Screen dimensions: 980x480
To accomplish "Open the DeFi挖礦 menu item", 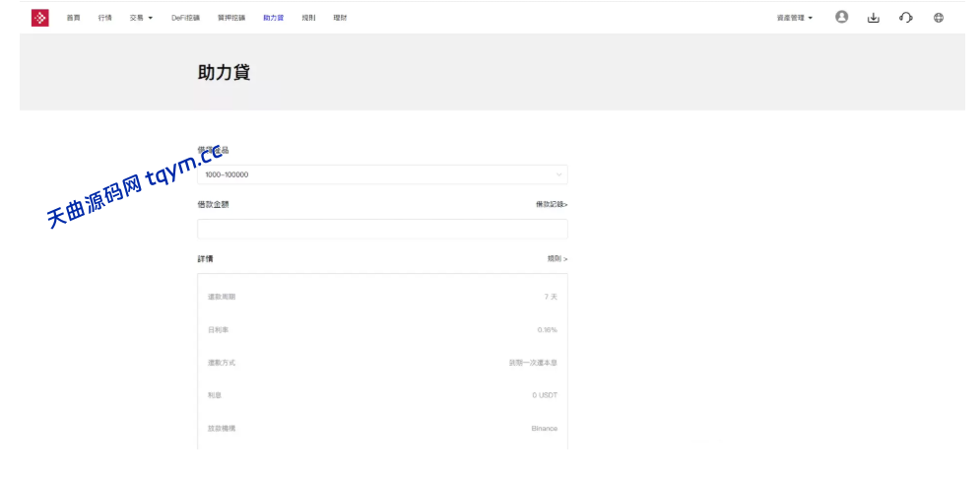I will (x=185, y=18).
